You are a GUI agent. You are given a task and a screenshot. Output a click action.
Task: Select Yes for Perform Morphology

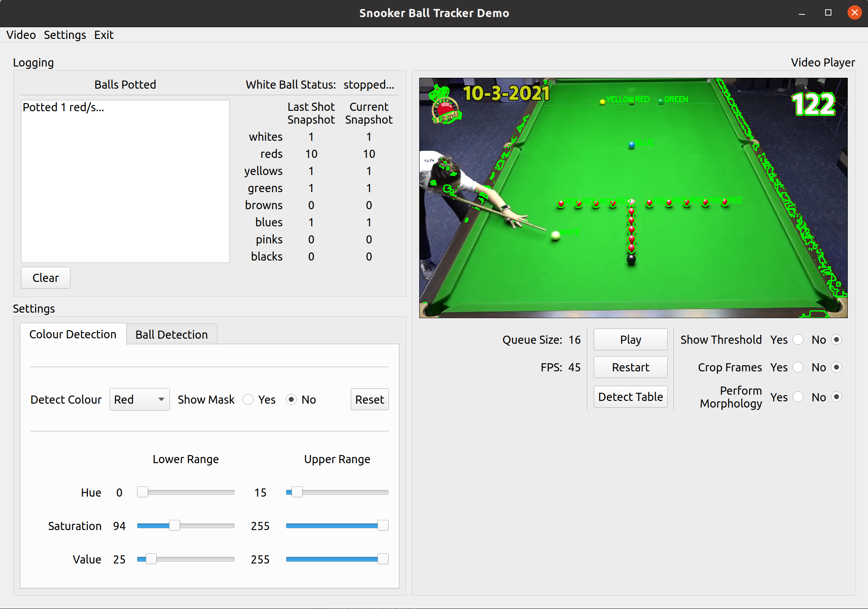click(798, 397)
